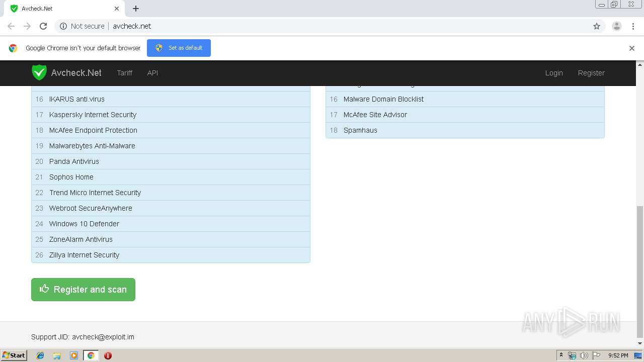View site info via Not secure icon

(x=63, y=26)
